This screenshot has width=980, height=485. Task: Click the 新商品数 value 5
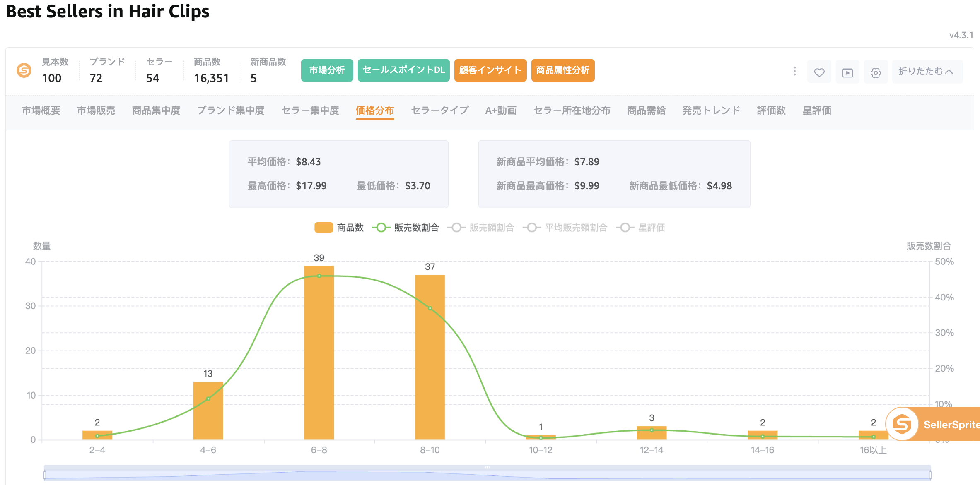click(x=253, y=78)
